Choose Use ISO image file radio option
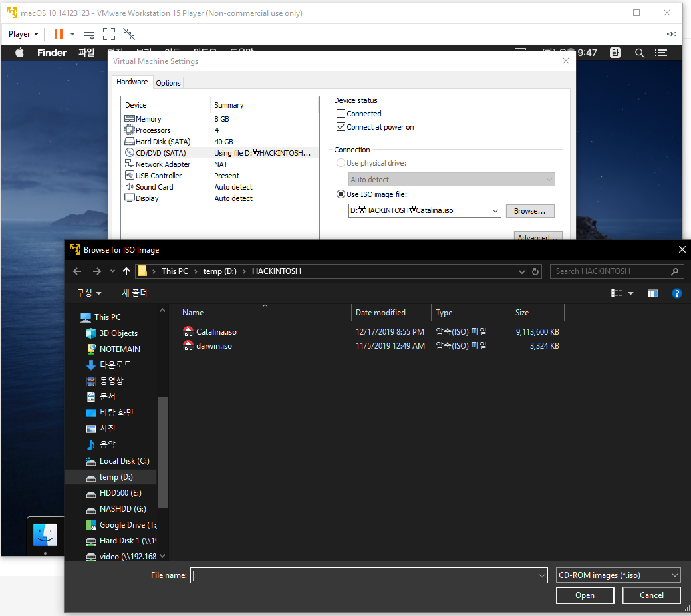Screen dimensions: 691x616 [x=341, y=194]
